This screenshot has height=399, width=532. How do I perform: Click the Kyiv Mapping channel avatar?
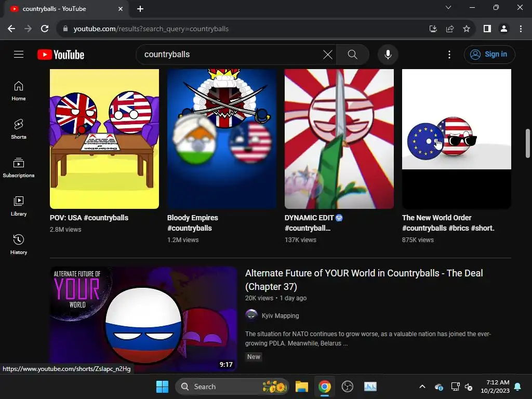click(x=251, y=315)
